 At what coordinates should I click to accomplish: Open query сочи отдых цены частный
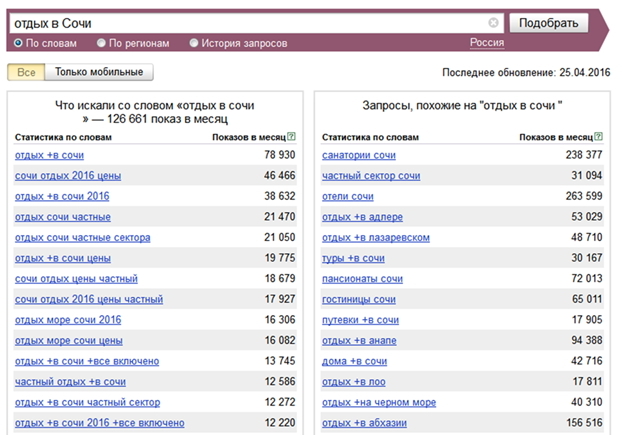[76, 279]
